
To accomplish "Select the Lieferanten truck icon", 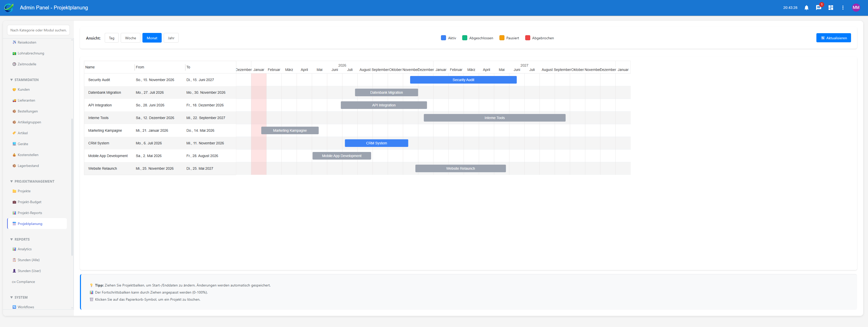I will pyautogui.click(x=14, y=100).
